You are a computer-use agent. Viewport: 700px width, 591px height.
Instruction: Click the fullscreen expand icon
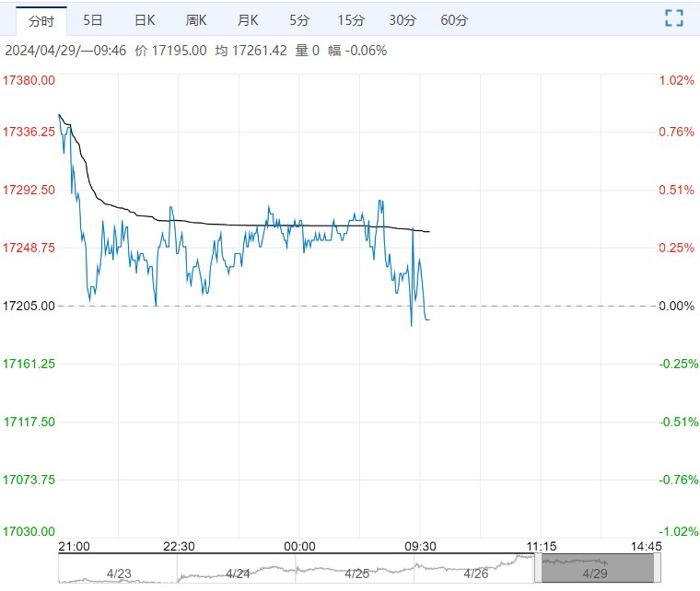click(674, 17)
